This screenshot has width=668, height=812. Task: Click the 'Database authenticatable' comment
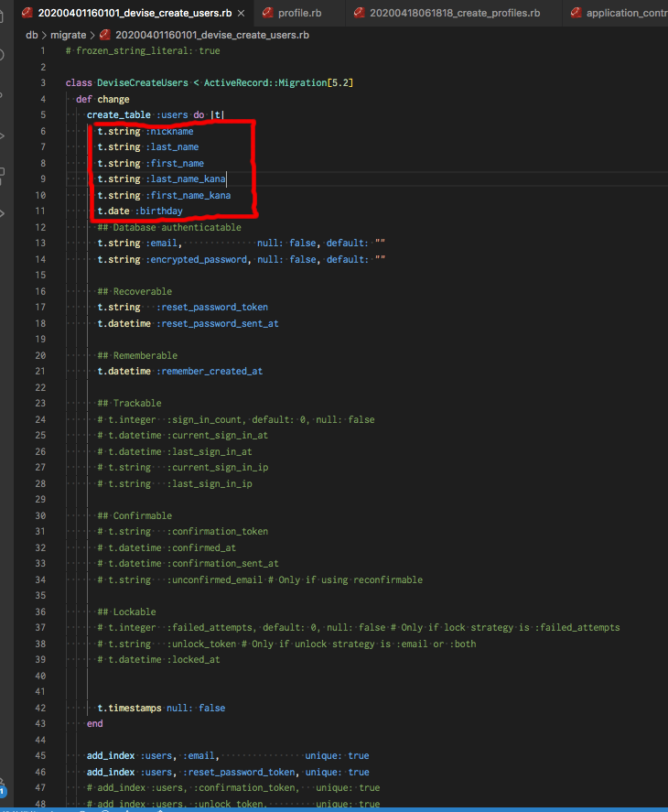pyautogui.click(x=169, y=227)
